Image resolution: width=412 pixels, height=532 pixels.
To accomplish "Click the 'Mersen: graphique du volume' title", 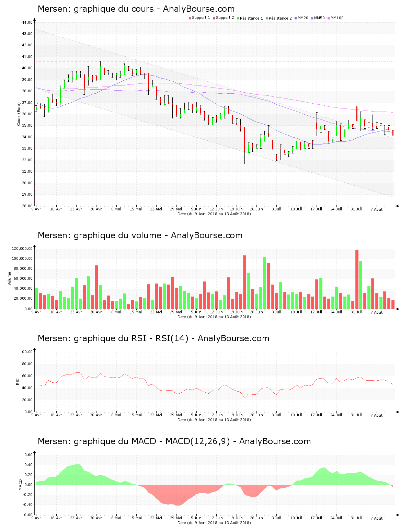I will [100, 235].
